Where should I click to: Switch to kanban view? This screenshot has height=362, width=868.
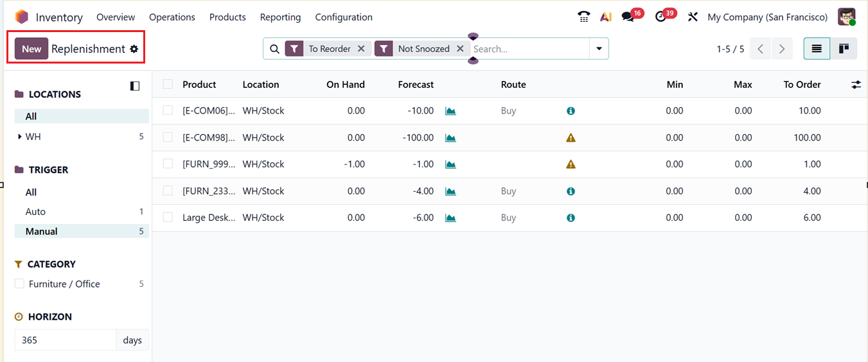tap(844, 49)
